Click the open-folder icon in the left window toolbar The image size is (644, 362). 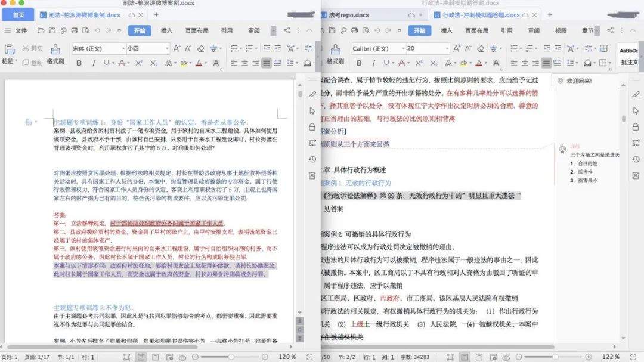pyautogui.click(x=41, y=30)
